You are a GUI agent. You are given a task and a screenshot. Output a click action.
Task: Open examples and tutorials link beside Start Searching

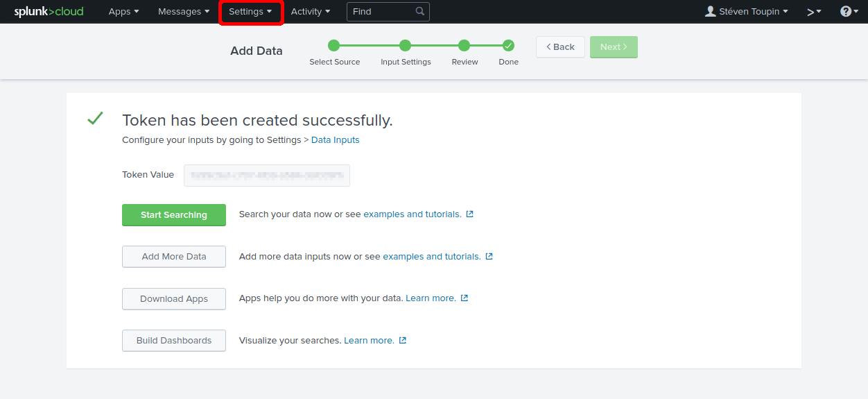click(x=413, y=214)
